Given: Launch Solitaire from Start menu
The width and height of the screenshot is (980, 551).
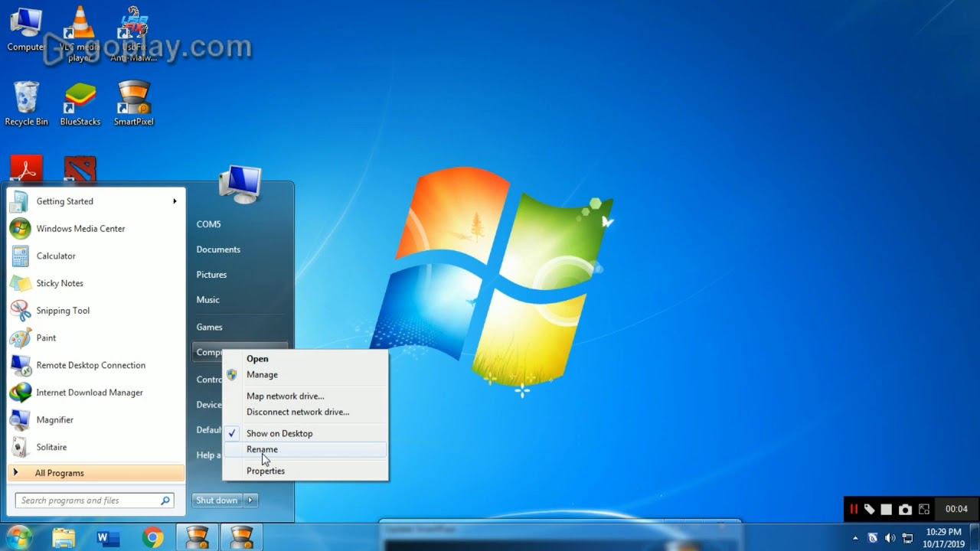Looking at the screenshot, I should pyautogui.click(x=96, y=448).
